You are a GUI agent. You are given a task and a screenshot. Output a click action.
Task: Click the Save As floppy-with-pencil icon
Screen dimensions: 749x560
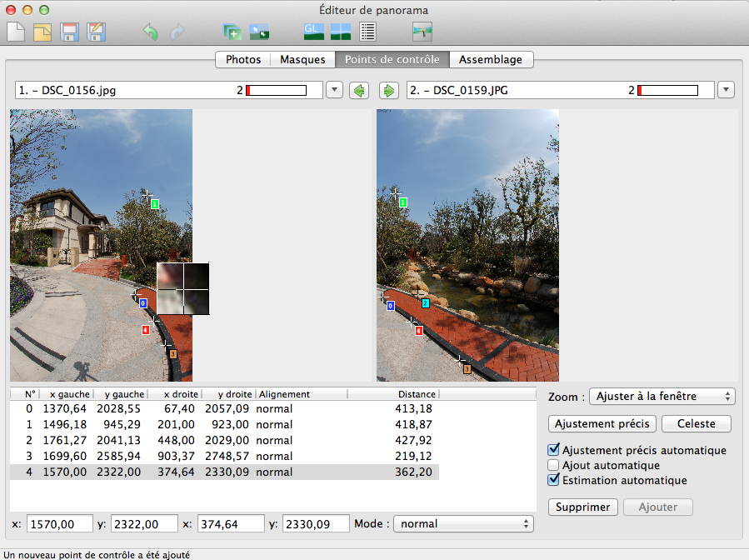96,32
